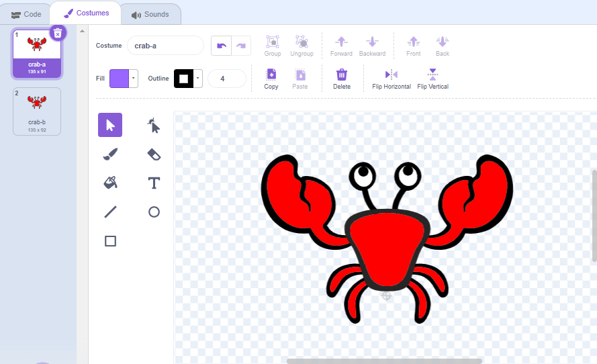Click the Flip Horizontal button
The height and width of the screenshot is (364, 597).
(x=391, y=79)
